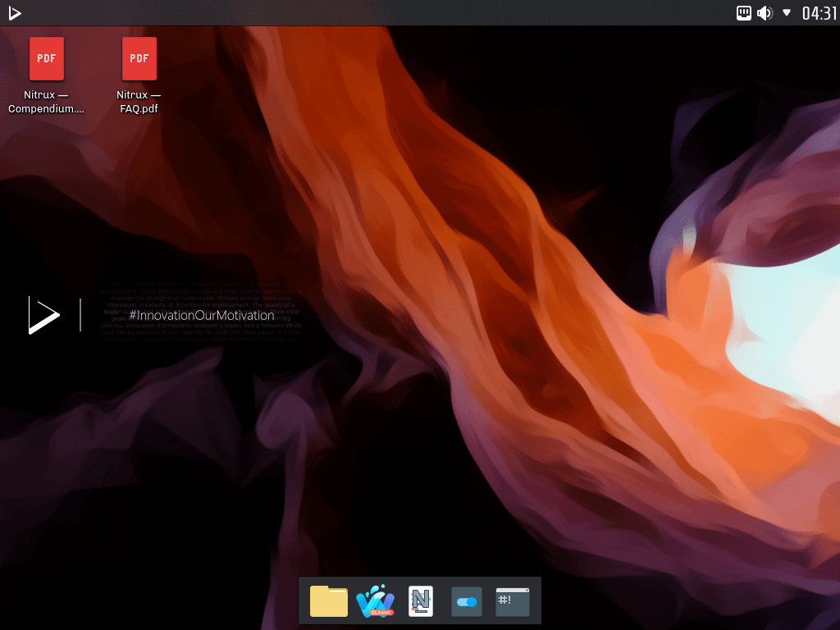Click the 'Nitrux — FAQ.pdf' file label
The width and height of the screenshot is (840, 630).
(x=139, y=102)
